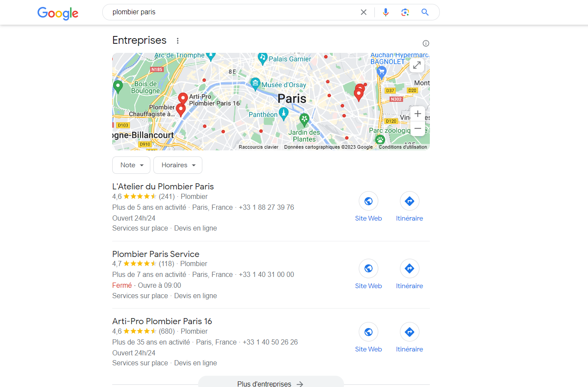Screen dimensions: 588x387
Task: Select the Arti-Pro Plombier Paris 16 map pin
Action: click(183, 99)
